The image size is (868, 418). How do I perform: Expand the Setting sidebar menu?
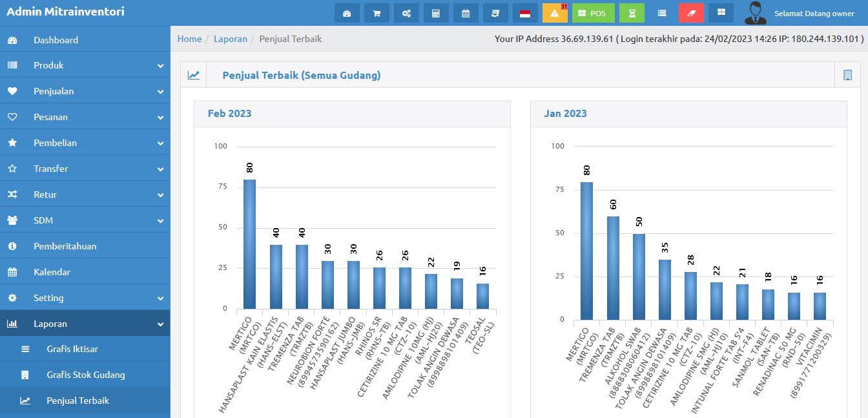85,298
